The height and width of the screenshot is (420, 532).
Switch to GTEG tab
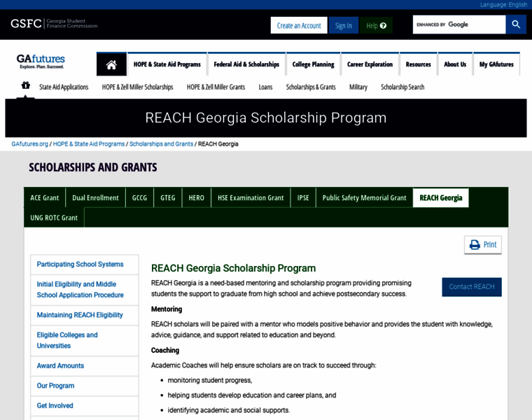click(x=167, y=198)
